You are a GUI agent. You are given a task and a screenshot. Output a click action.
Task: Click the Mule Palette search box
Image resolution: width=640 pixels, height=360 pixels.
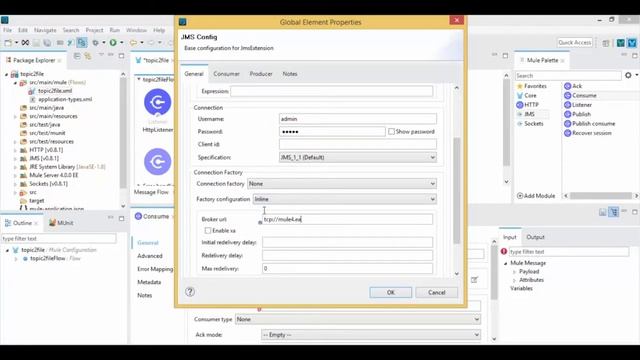[568, 76]
